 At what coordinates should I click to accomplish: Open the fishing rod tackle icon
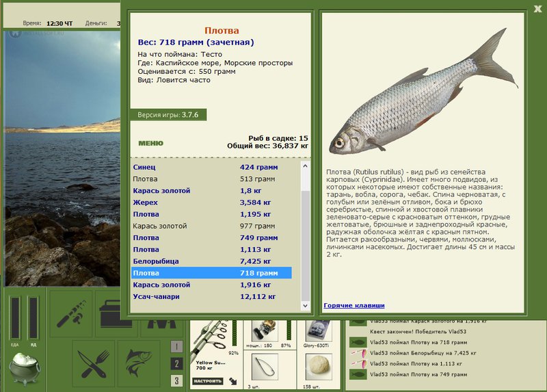[x=71, y=313]
